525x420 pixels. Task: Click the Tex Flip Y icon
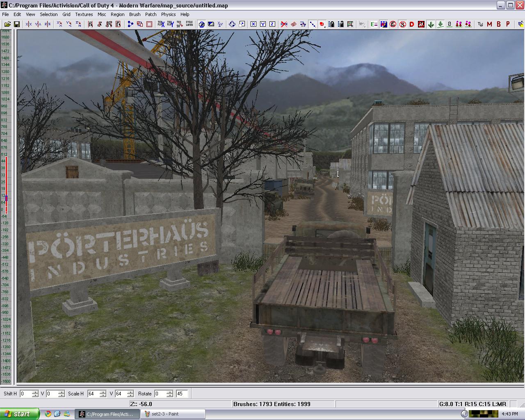(170, 24)
